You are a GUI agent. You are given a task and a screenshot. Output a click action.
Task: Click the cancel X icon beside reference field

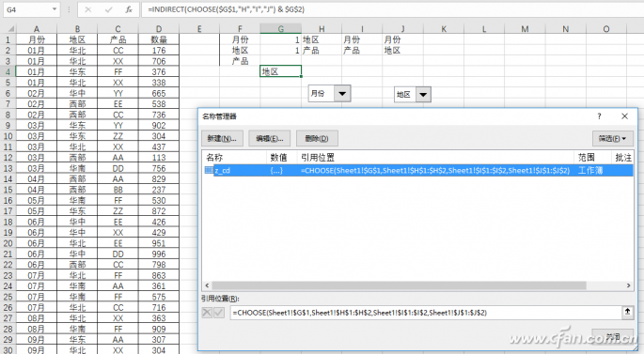tap(207, 313)
